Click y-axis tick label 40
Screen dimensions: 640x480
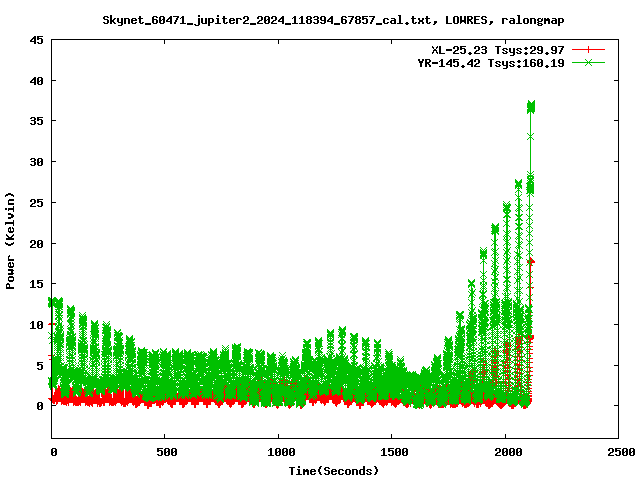[x=36, y=81]
